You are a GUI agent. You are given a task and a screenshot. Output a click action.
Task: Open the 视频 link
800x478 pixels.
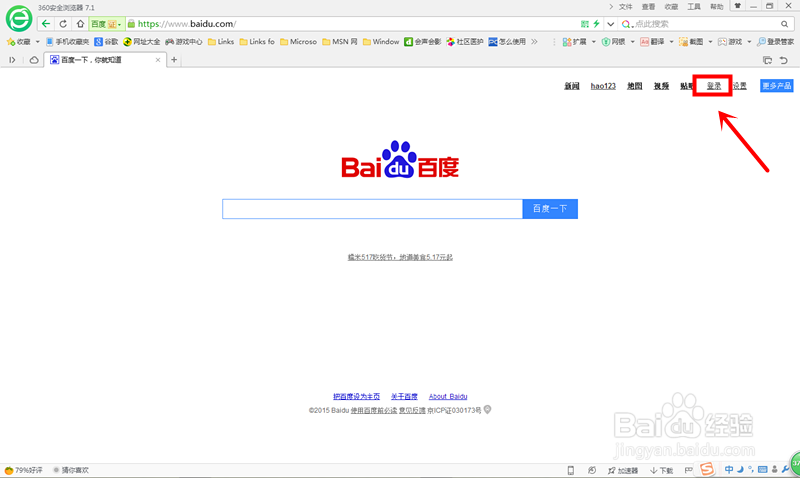point(661,86)
